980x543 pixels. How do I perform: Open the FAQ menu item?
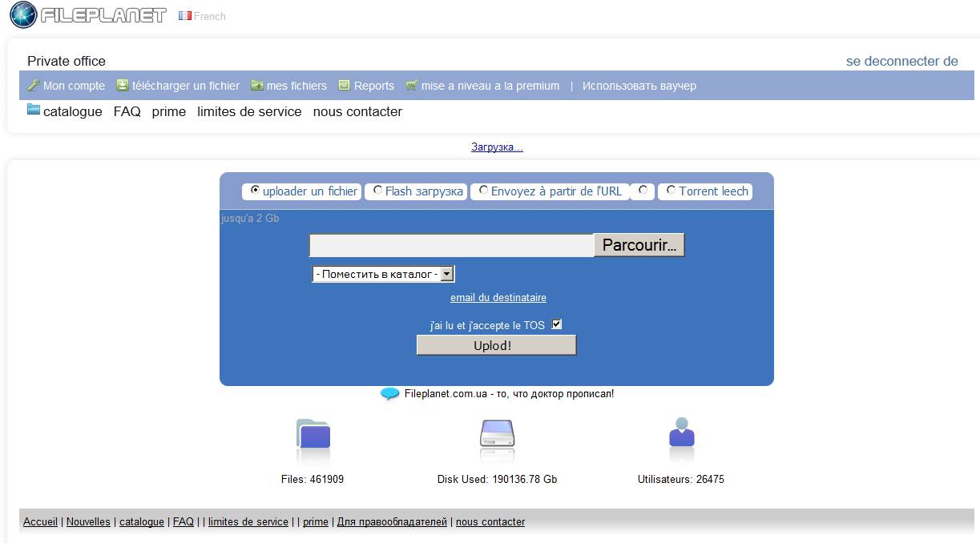(x=127, y=112)
